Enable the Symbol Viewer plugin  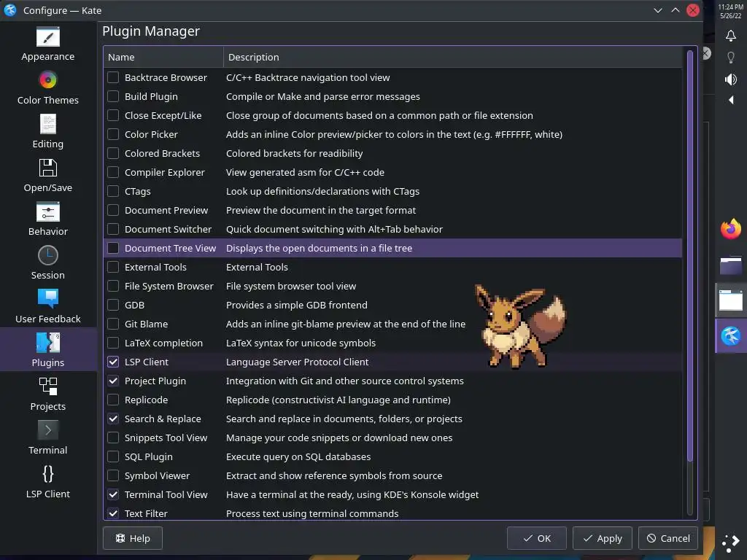coord(113,475)
